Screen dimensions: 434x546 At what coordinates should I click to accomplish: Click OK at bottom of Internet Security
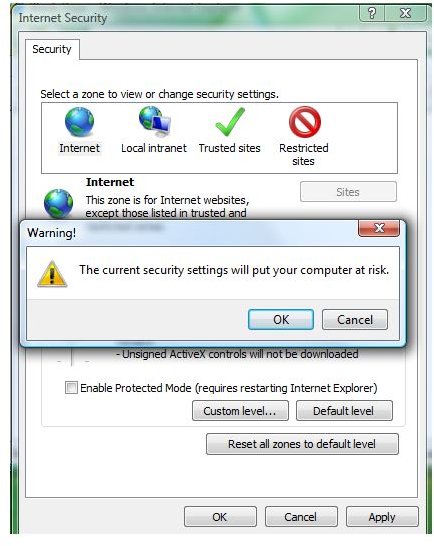click(x=220, y=517)
